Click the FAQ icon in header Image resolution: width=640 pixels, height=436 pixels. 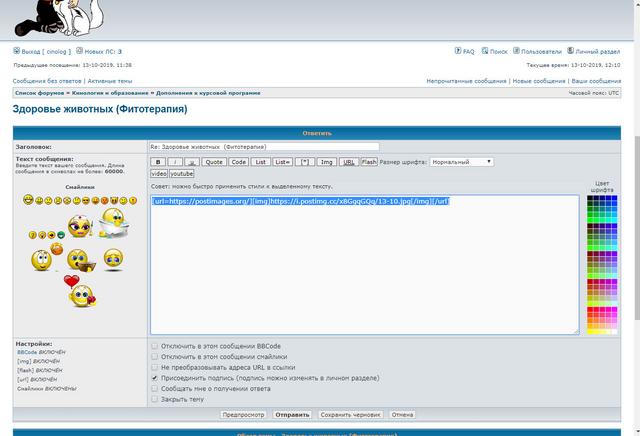[458, 51]
